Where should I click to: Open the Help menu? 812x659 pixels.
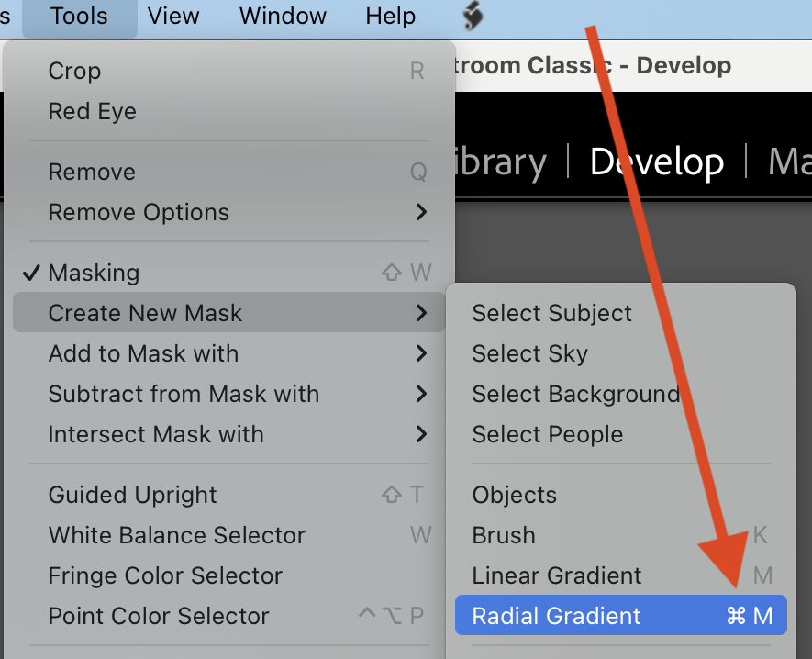click(x=390, y=16)
